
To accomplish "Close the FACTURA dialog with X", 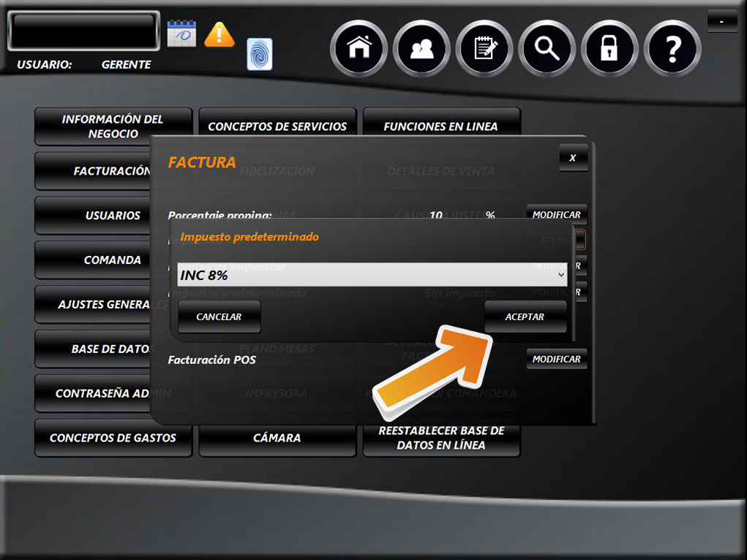I will tap(573, 158).
